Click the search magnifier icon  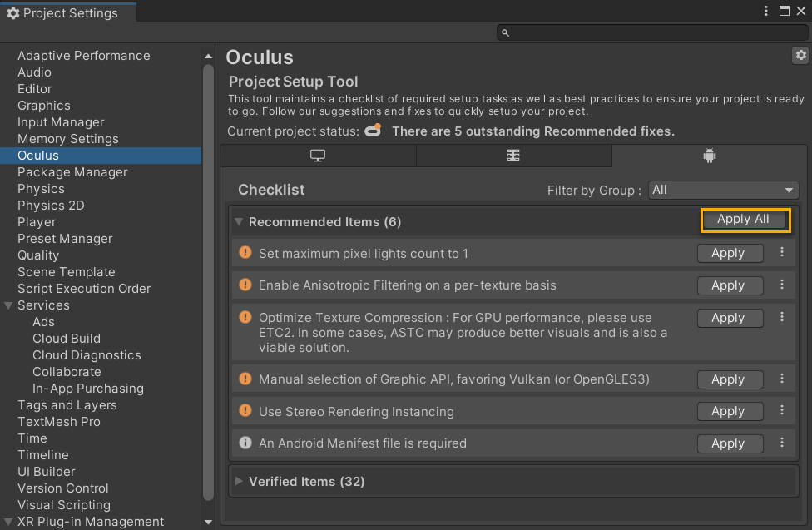506,33
